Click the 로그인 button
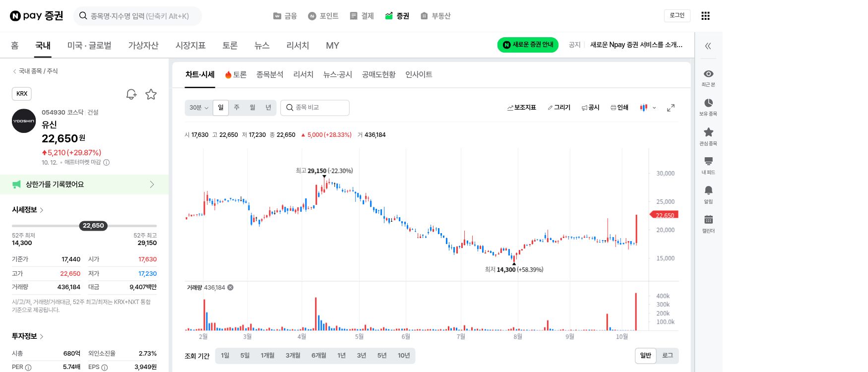The image size is (868, 372). pyautogui.click(x=677, y=16)
